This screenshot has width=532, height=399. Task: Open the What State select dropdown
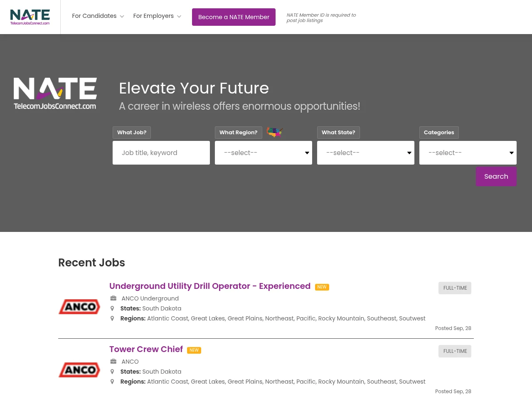pos(366,153)
